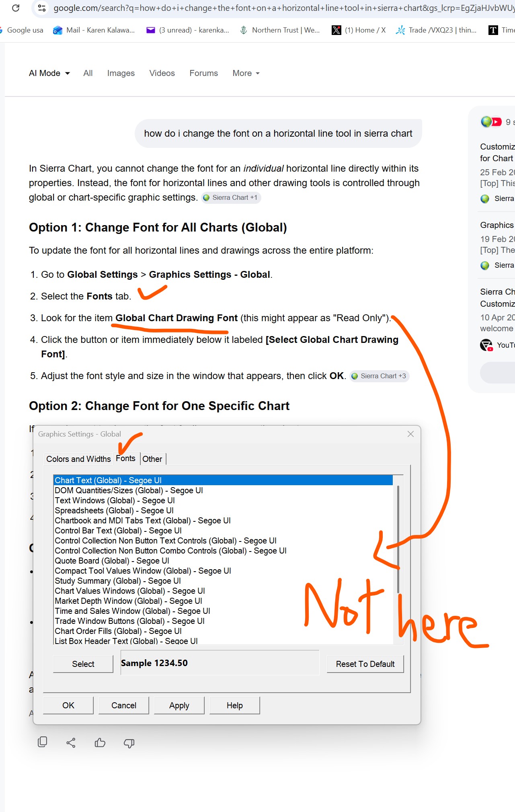Select Trade Window Buttons (Global) item
This screenshot has height=812, width=515.
(x=223, y=621)
